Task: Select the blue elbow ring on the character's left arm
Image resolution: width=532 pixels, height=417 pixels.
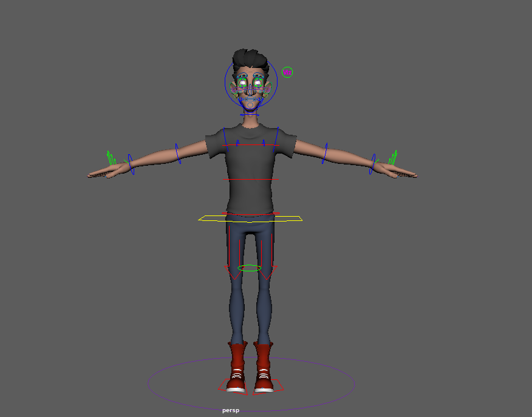Action: [x=326, y=152]
